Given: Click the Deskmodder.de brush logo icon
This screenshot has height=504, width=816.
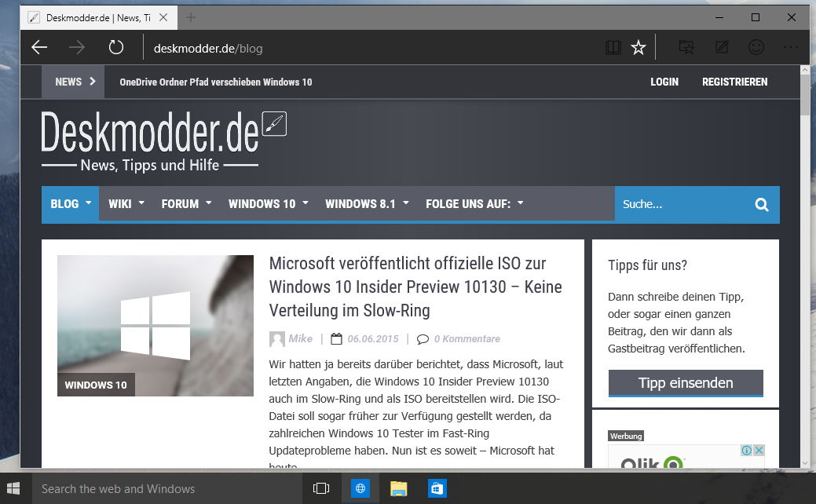Looking at the screenshot, I should 274,124.
